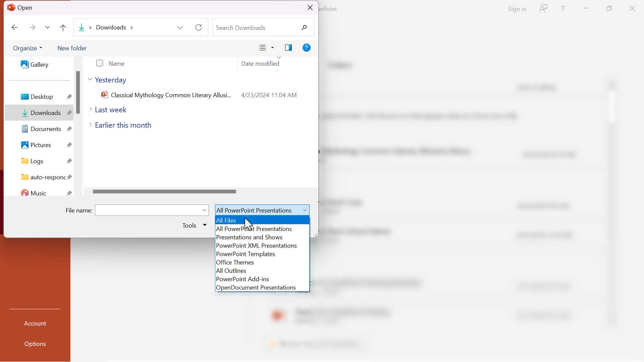This screenshot has height=362, width=644.
Task: Toggle the Yesterday group collapse
Action: tap(91, 79)
